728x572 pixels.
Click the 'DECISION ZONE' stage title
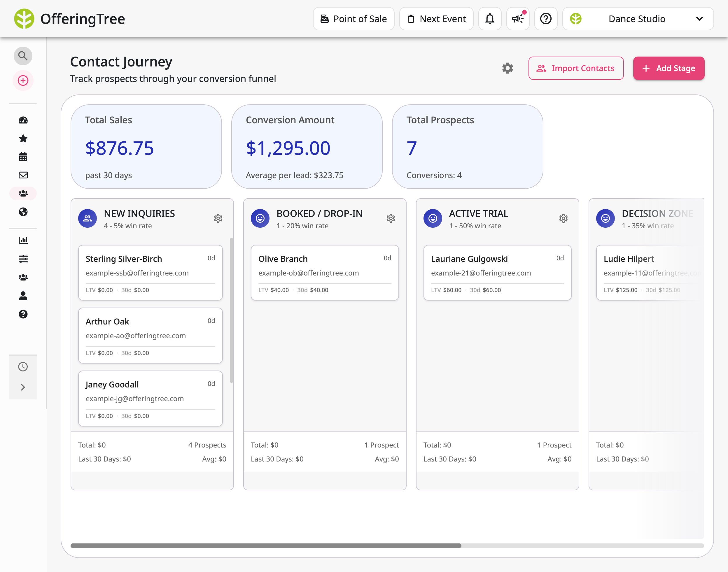(x=657, y=213)
